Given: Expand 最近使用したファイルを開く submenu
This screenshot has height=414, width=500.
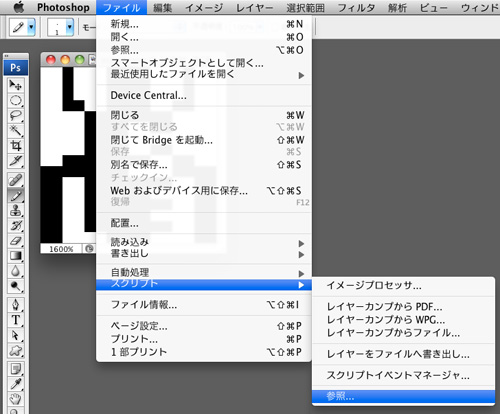Looking at the screenshot, I should (204, 75).
